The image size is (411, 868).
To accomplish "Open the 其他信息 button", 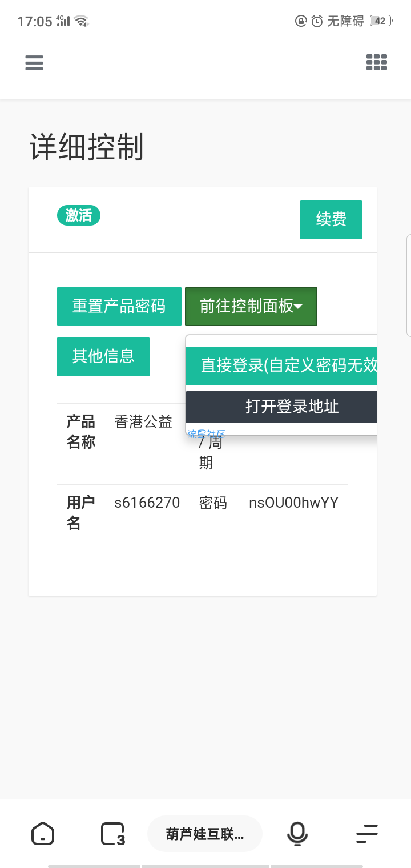I will [x=103, y=356].
